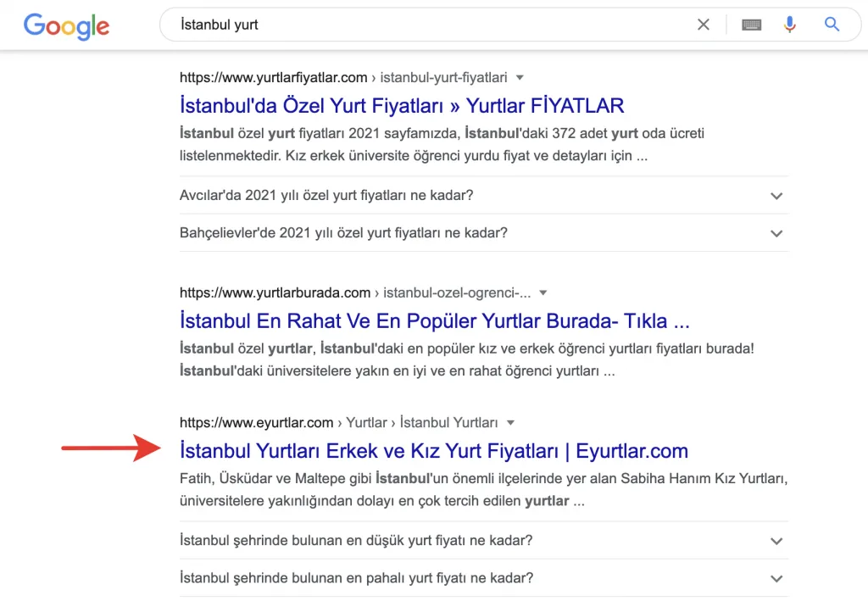868x601 pixels.
Task: Open dropdown arrow next to yurtlarfiyatlar.com URL
Action: click(x=520, y=77)
